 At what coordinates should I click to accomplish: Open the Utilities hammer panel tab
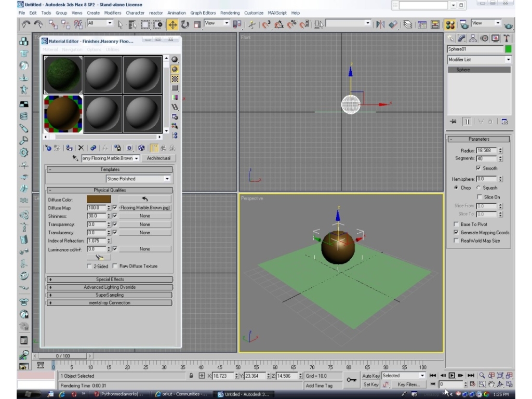(x=506, y=38)
